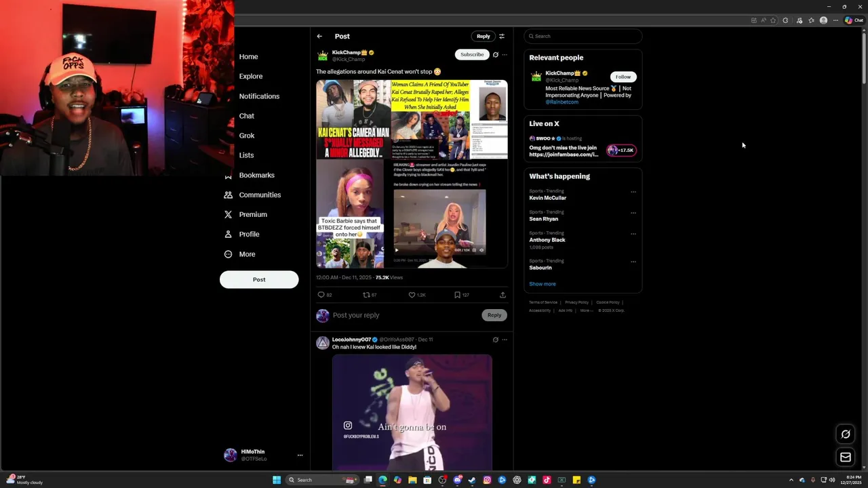Open Grok in sidebar
This screenshot has width=868, height=488.
click(x=247, y=136)
